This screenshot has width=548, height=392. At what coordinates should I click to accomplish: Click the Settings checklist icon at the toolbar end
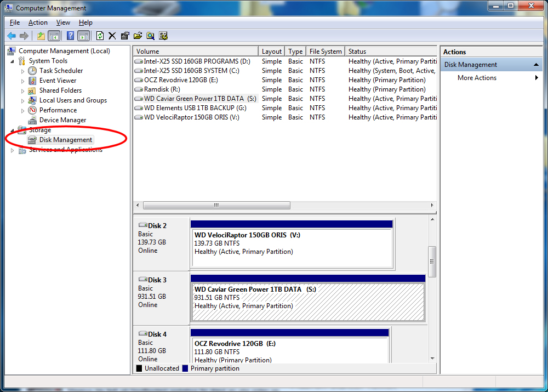[163, 36]
